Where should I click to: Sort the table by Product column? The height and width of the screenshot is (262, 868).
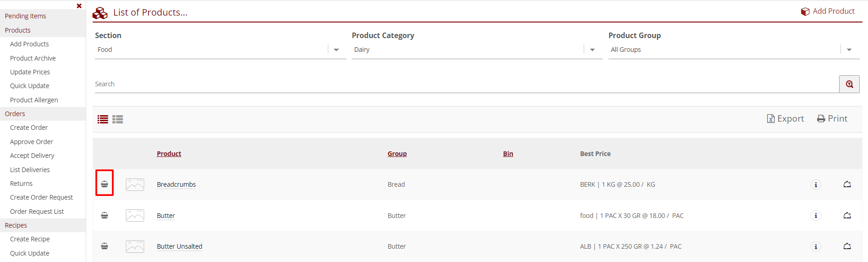pos(169,154)
